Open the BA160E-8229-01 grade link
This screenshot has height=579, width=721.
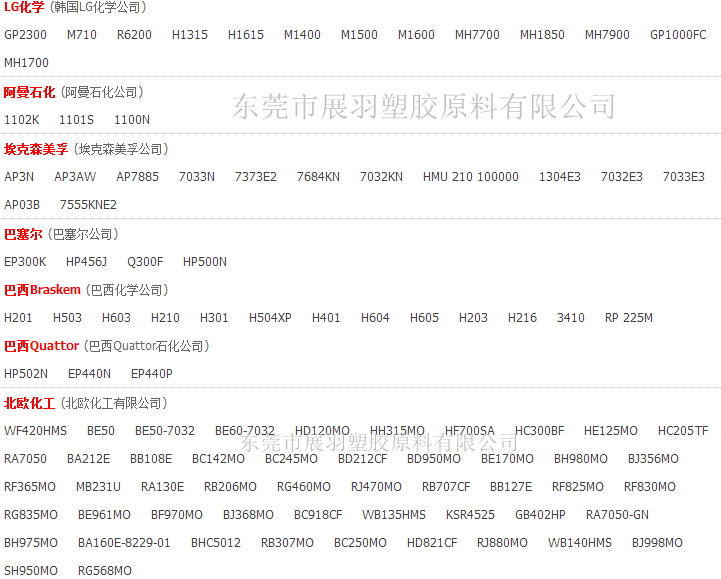point(124,543)
